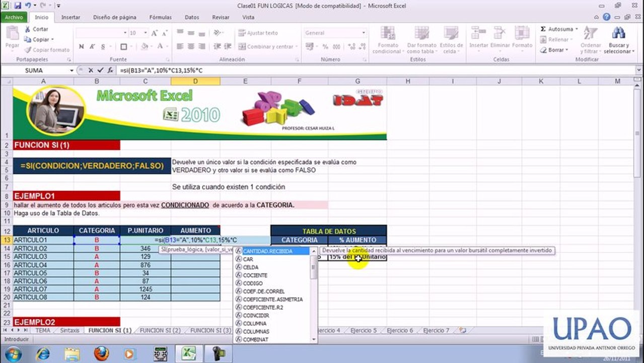Cancel formula entry with X button

click(x=91, y=71)
